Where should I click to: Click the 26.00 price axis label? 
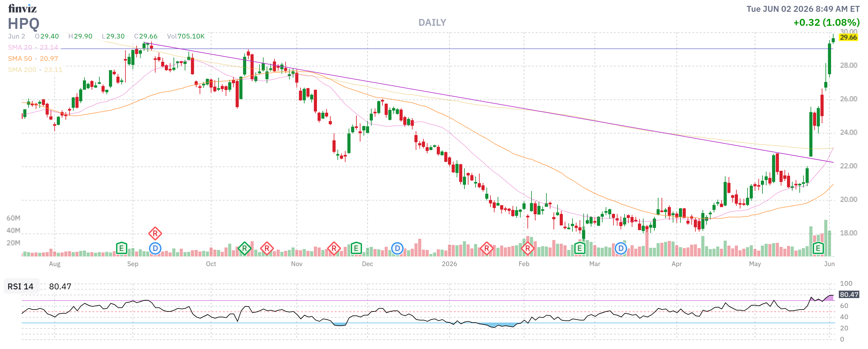click(x=848, y=99)
